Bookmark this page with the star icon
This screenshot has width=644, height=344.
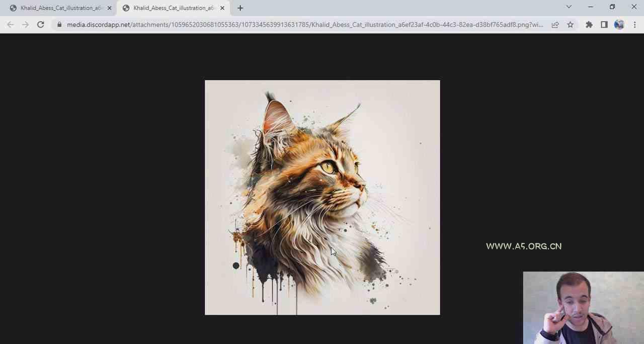570,25
